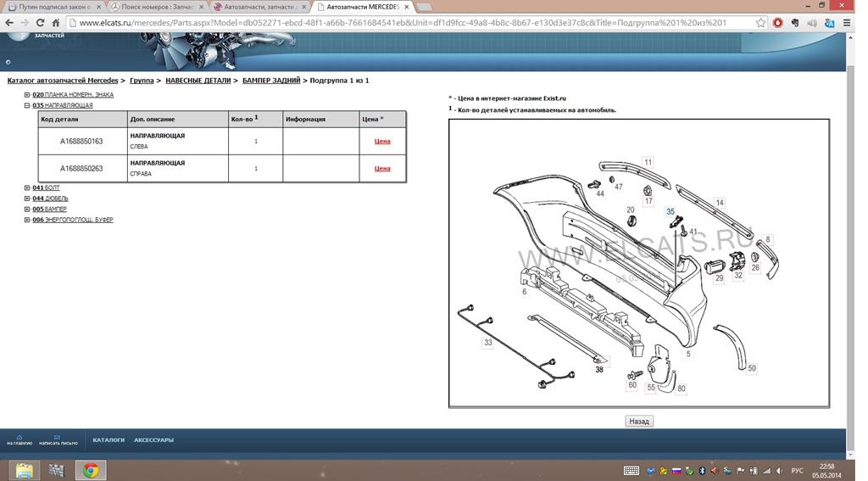The height and width of the screenshot is (481, 868).
Task: Open 'Цена' link for part A1688850163
Action: (x=382, y=141)
